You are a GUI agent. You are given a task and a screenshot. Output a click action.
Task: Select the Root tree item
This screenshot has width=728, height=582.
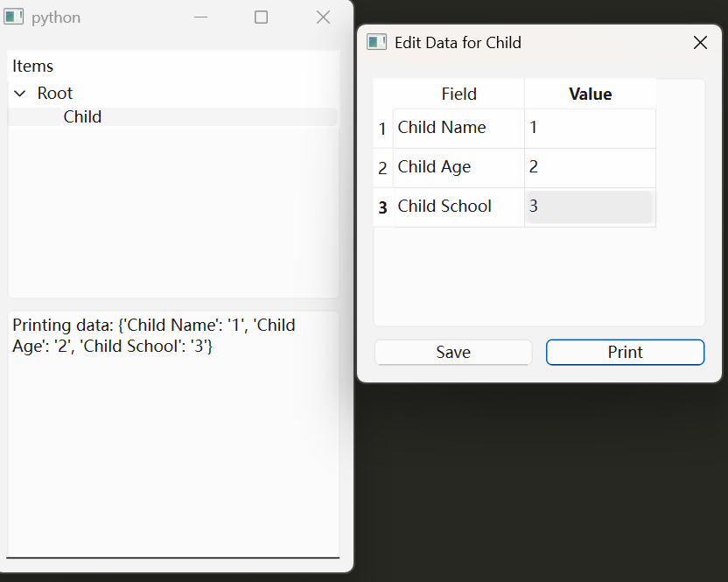click(55, 94)
